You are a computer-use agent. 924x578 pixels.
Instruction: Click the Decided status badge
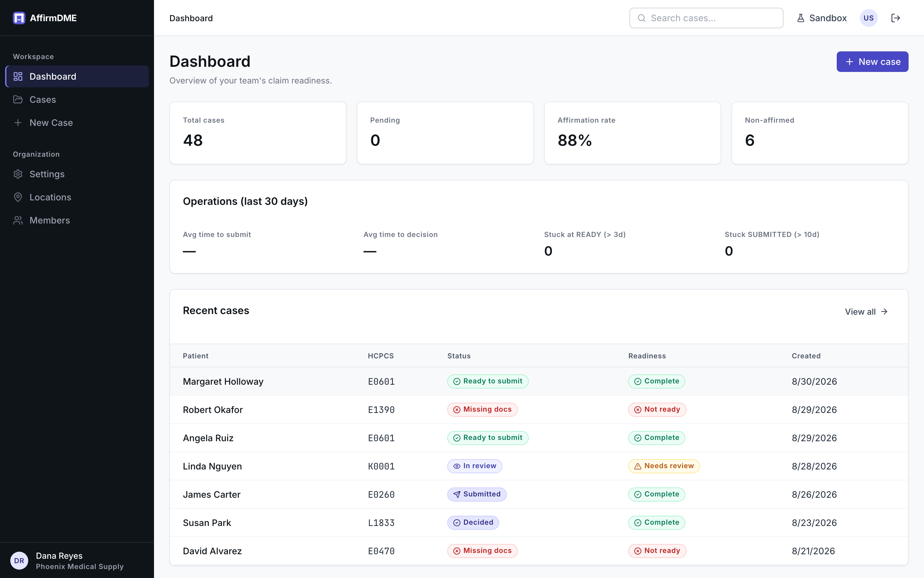[473, 522]
